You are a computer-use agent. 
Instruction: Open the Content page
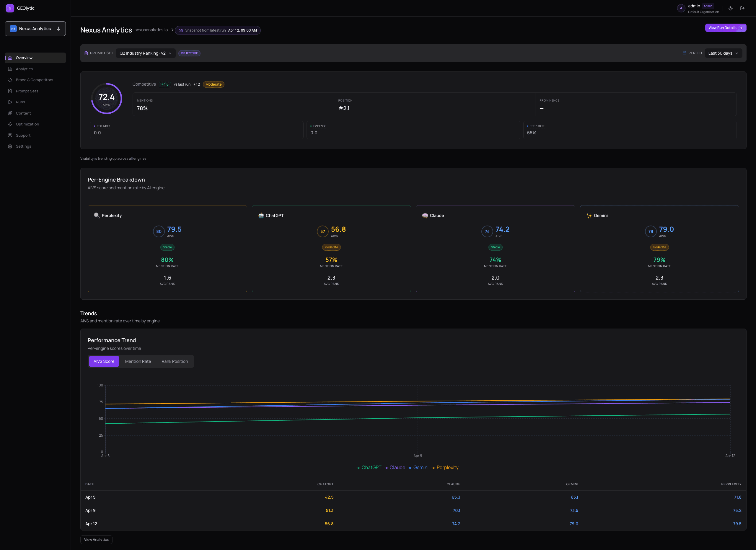[35, 113]
